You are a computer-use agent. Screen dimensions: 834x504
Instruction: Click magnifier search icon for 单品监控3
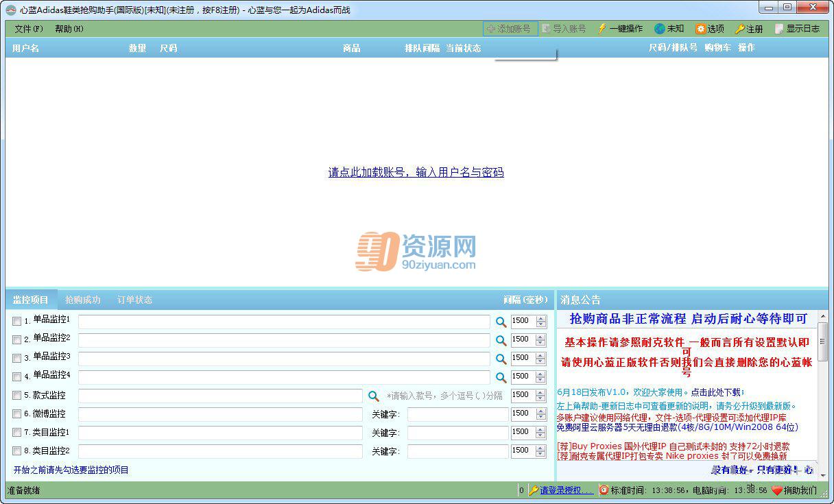501,359
